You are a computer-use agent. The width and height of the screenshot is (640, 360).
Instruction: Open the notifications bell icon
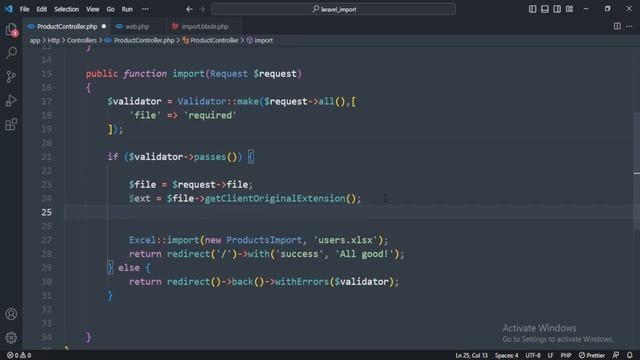(629, 355)
